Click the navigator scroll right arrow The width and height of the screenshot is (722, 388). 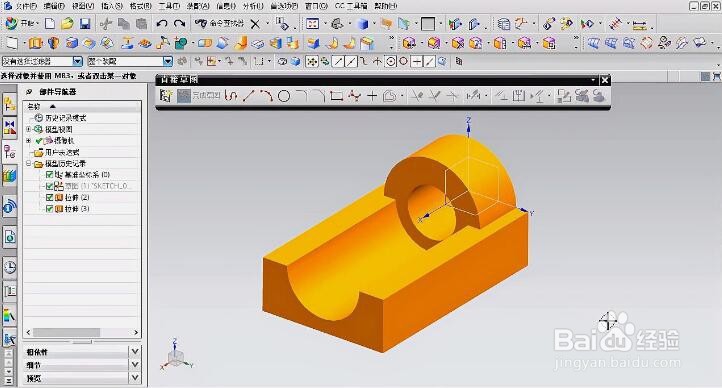point(136,332)
